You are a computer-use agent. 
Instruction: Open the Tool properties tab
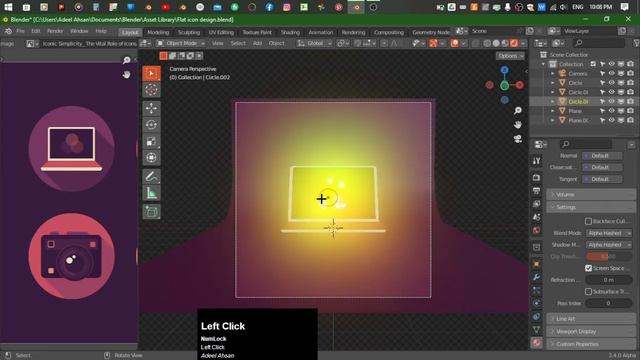click(536, 161)
